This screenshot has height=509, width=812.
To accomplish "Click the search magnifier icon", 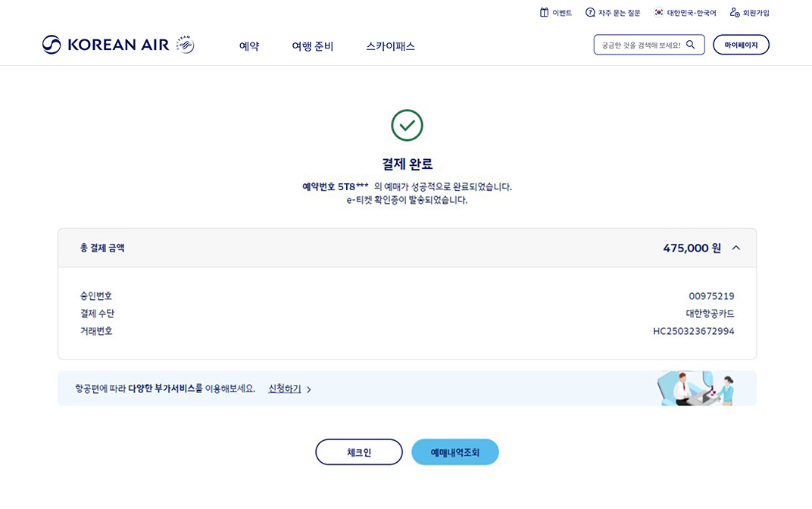I will [x=691, y=44].
